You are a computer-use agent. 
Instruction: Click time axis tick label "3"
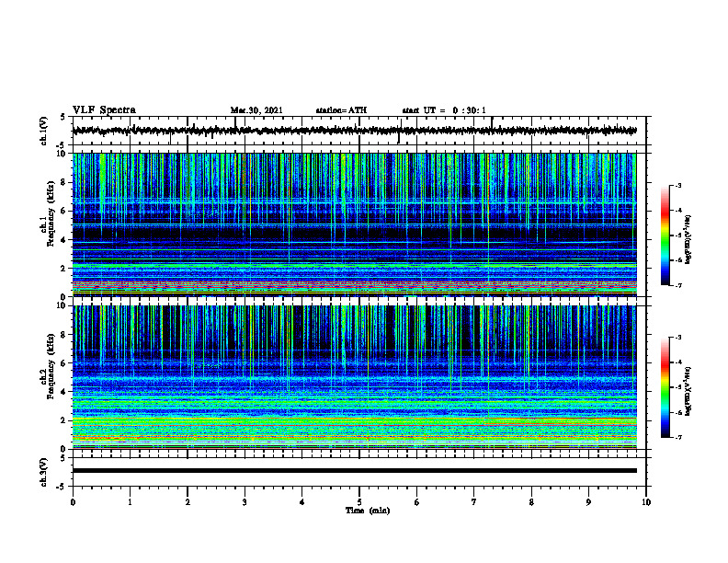[245, 502]
